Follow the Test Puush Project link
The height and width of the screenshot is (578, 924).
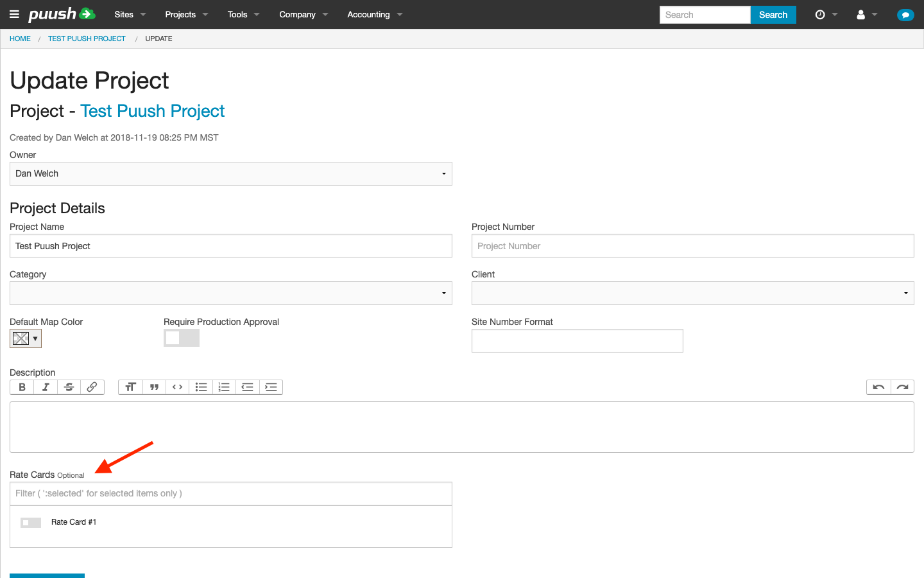(152, 111)
